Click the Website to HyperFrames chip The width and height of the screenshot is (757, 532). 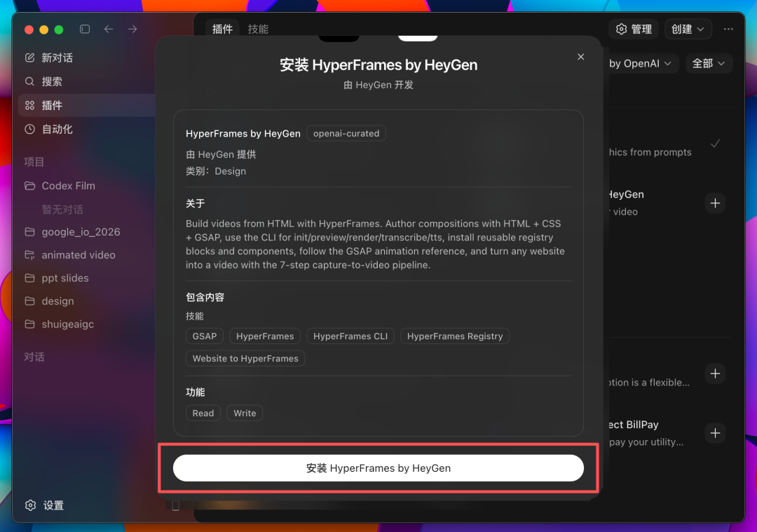(245, 359)
